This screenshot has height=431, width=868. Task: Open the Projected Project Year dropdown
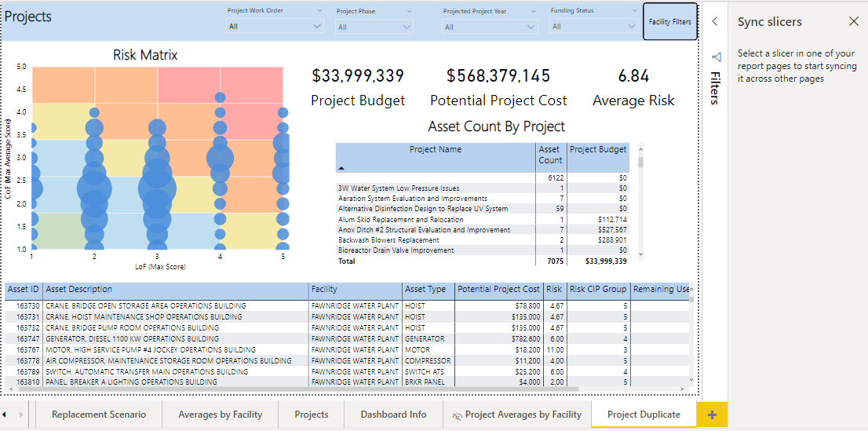point(491,27)
